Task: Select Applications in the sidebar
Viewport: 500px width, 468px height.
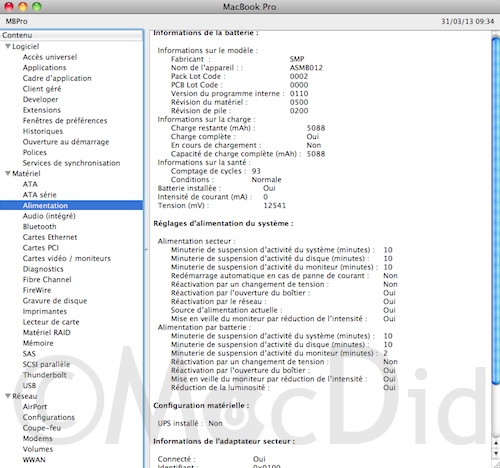Action: pos(44,68)
